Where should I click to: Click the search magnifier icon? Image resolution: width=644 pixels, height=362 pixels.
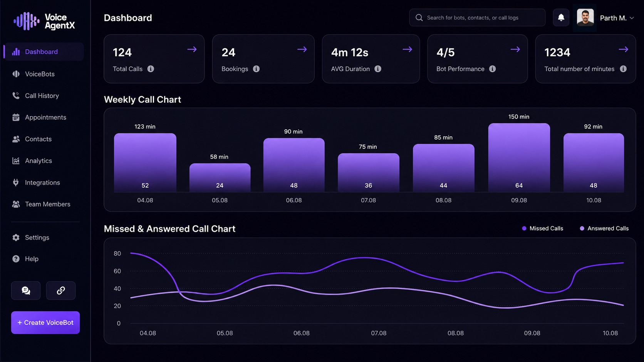419,18
